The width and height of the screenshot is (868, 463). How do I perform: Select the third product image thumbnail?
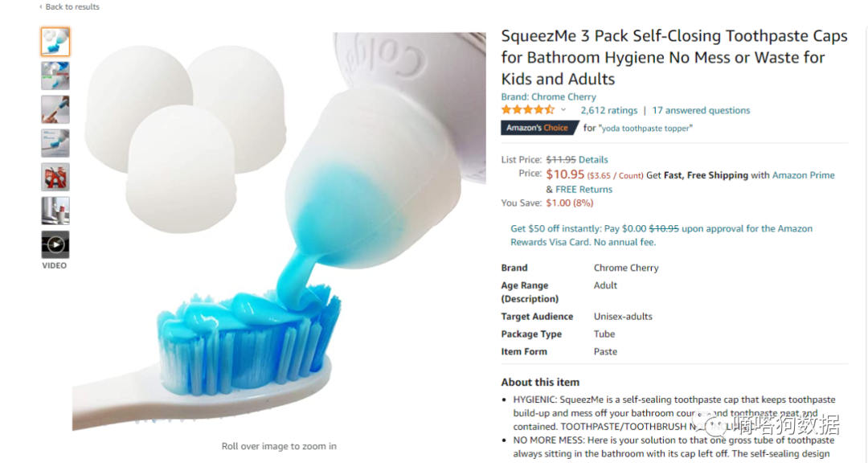pos(55,109)
